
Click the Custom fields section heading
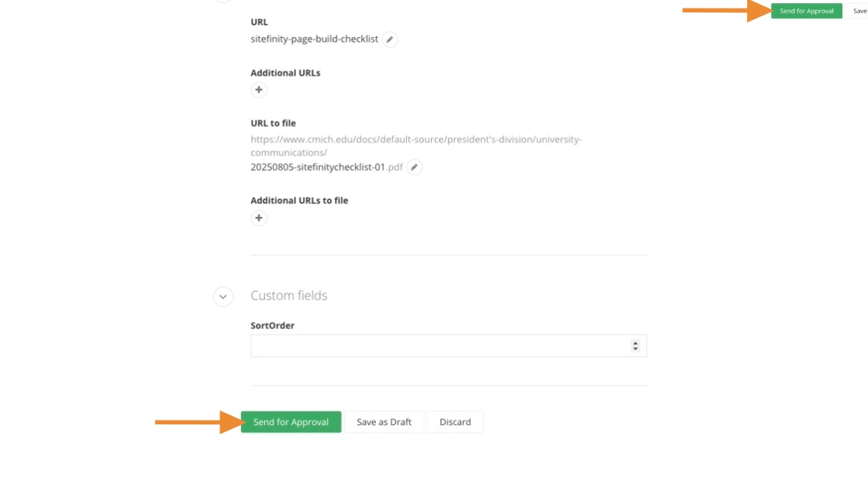pos(288,296)
